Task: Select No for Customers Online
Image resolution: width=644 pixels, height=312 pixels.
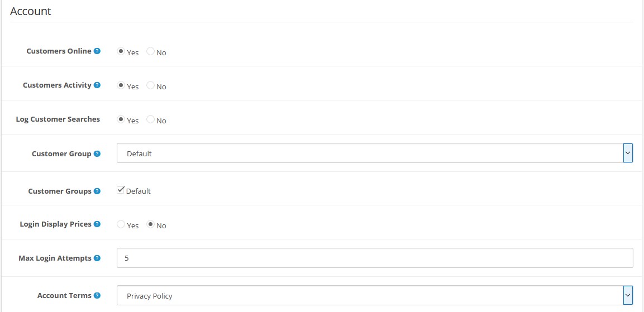Action: point(150,51)
